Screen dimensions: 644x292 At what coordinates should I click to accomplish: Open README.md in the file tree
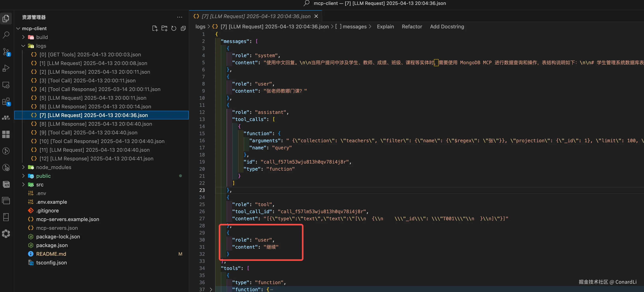click(x=51, y=254)
